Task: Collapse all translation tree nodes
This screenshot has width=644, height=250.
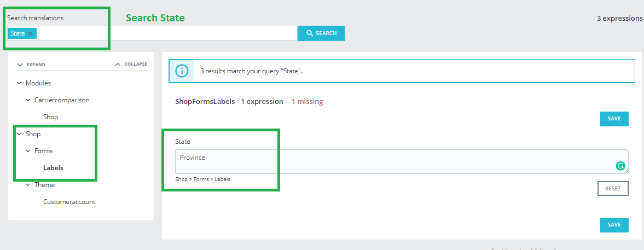Action: click(131, 65)
